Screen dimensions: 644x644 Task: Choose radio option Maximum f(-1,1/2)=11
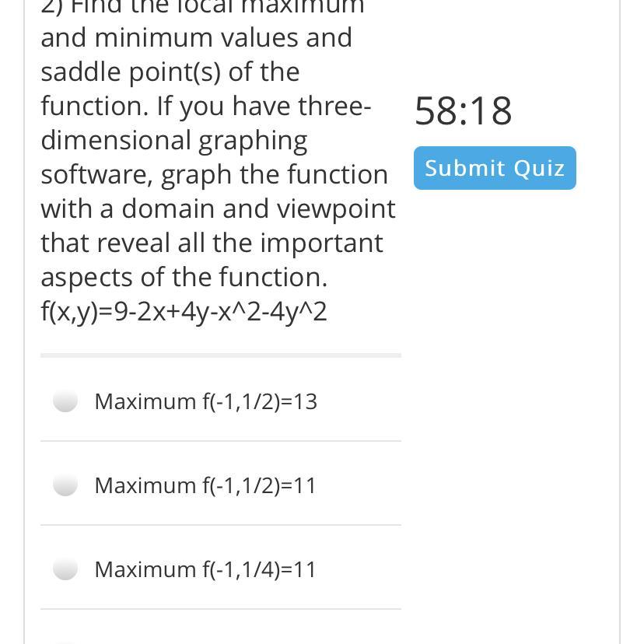(x=65, y=485)
